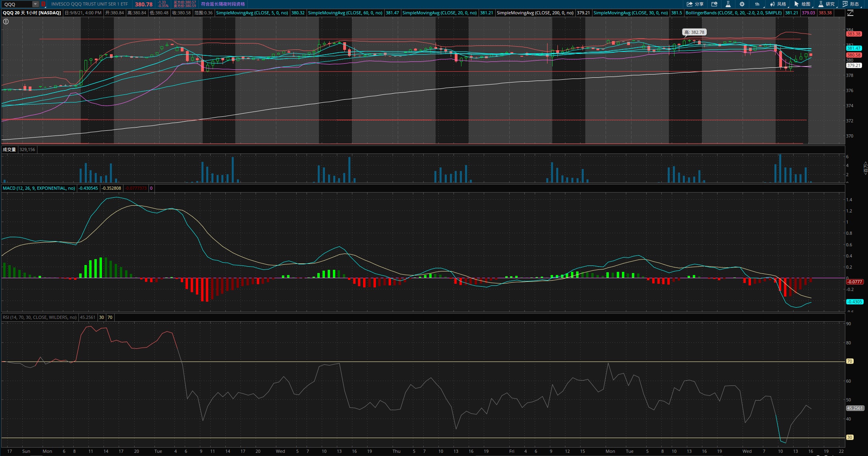Image resolution: width=868 pixels, height=456 pixels.
Task: Open chart settings gear icon
Action: point(742,4)
